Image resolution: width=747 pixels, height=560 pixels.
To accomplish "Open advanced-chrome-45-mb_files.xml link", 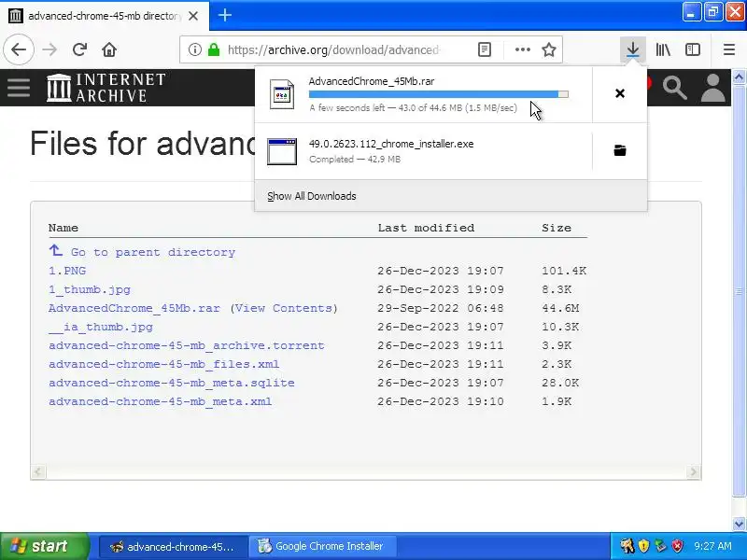I will [x=164, y=364].
